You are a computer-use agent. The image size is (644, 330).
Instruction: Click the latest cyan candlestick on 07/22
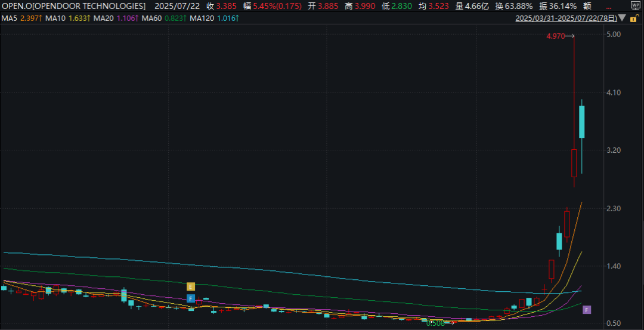[x=581, y=122]
